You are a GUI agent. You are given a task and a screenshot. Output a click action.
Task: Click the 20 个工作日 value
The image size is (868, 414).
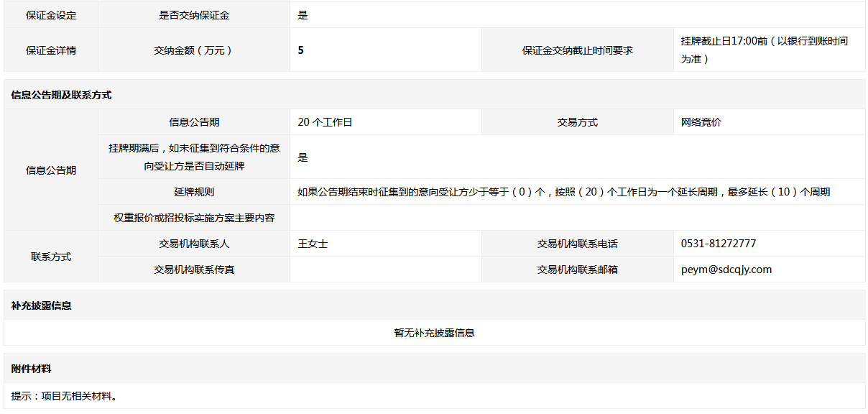point(325,122)
